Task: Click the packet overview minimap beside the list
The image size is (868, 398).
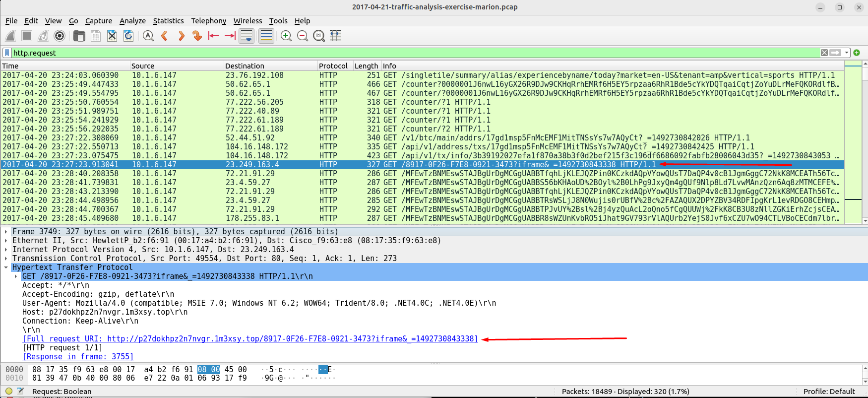Action: click(x=853, y=142)
